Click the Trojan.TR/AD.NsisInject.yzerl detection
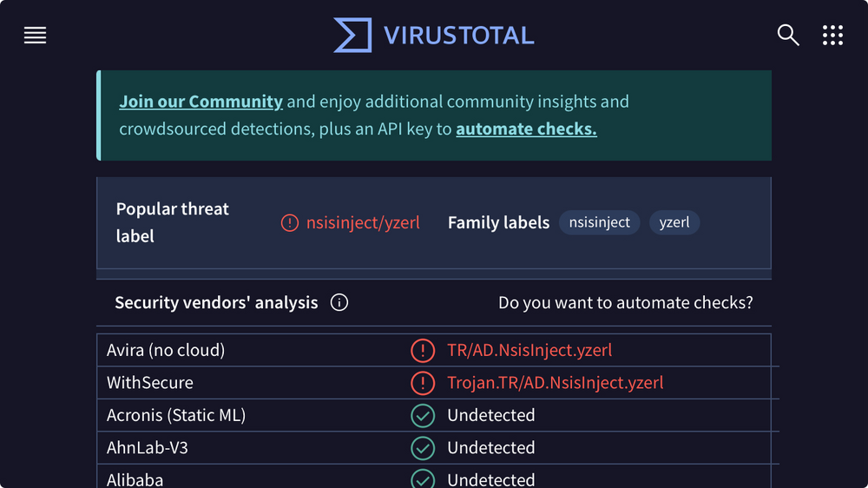This screenshot has height=488, width=868. point(556,383)
